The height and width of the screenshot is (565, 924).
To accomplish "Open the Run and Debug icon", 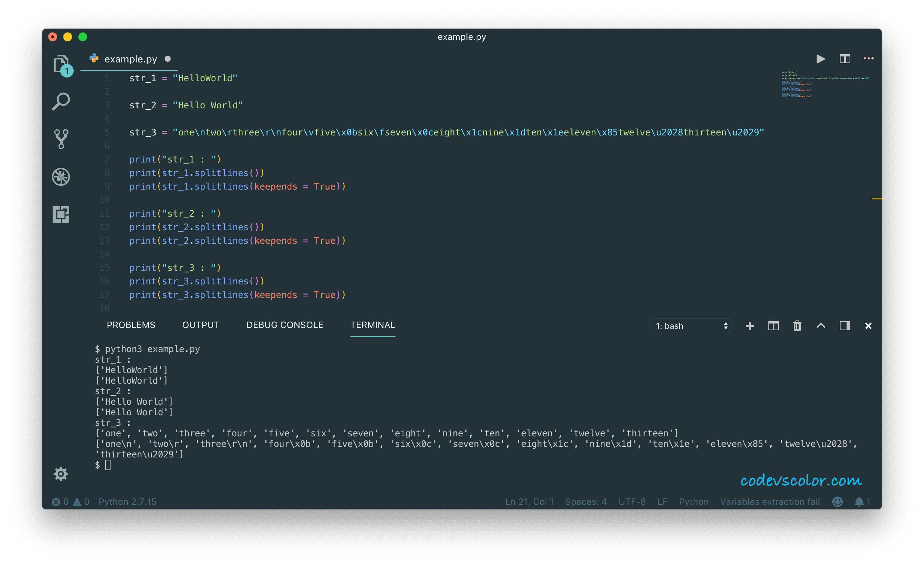I will [61, 177].
